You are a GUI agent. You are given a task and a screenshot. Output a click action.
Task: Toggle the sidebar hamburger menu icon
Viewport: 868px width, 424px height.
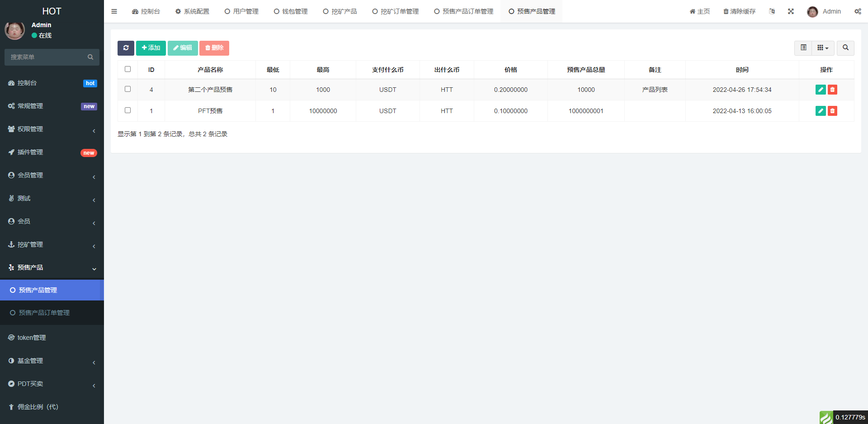(x=114, y=11)
